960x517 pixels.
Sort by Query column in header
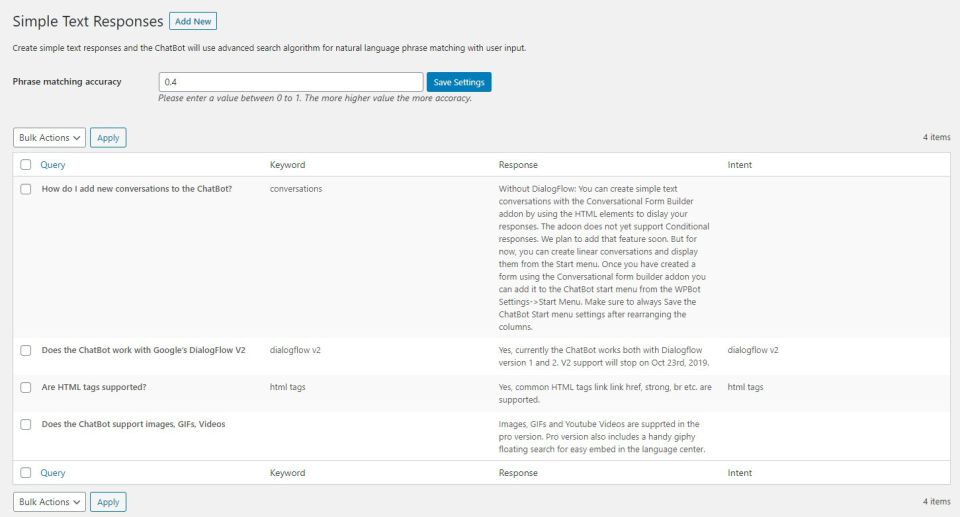pos(53,165)
